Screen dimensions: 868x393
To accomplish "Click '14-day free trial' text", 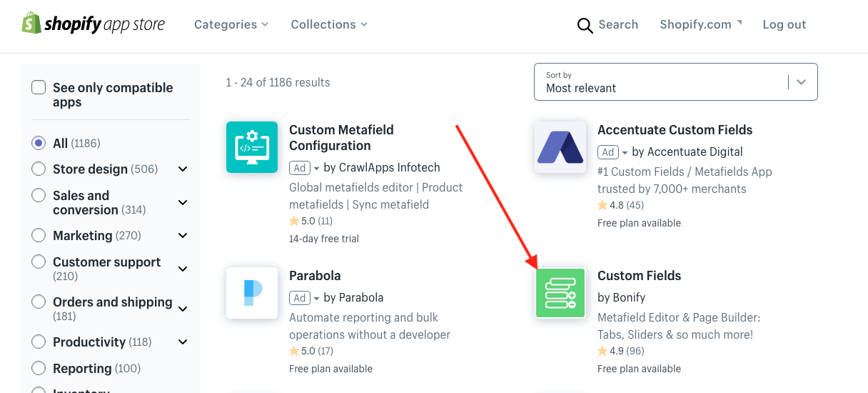I will [x=324, y=239].
